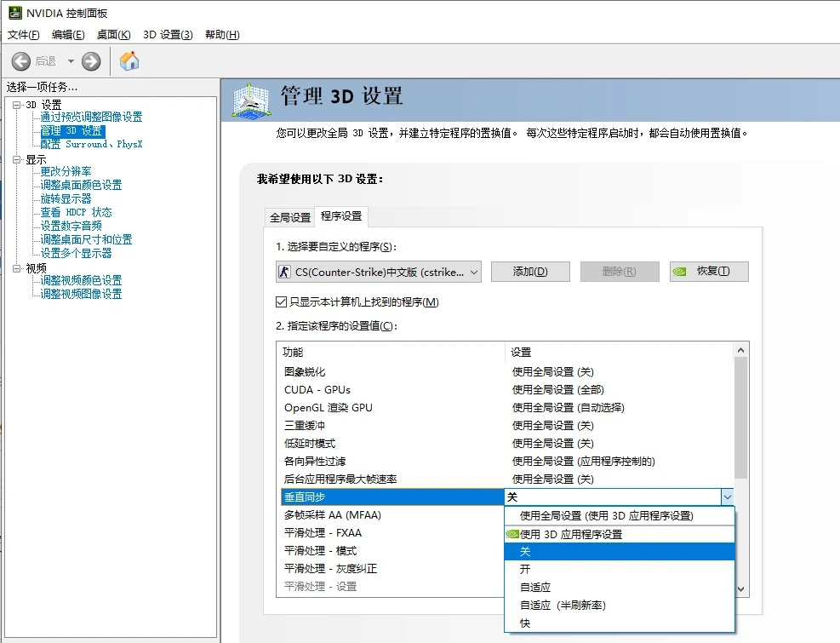
Task: Click the back arrow navigation icon
Action: pyautogui.click(x=21, y=61)
